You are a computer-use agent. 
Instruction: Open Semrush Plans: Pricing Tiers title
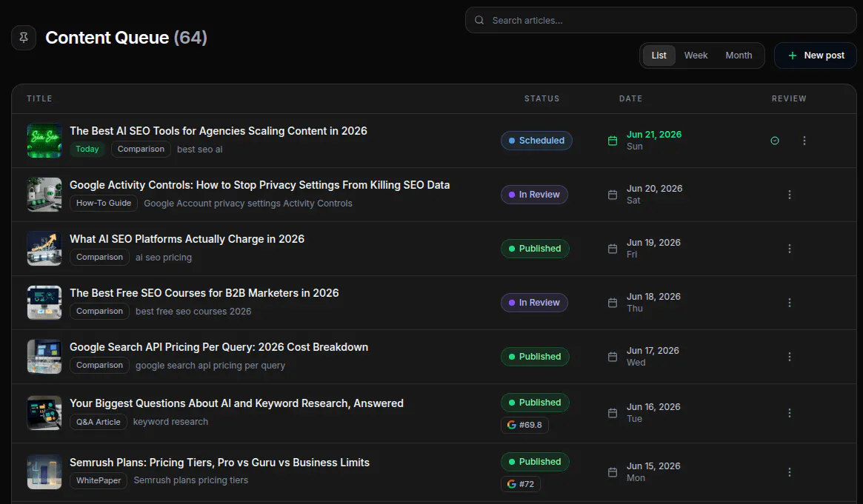(219, 463)
